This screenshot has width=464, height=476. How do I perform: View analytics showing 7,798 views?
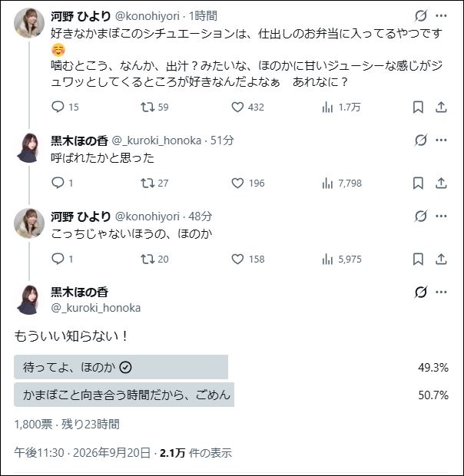coord(342,183)
